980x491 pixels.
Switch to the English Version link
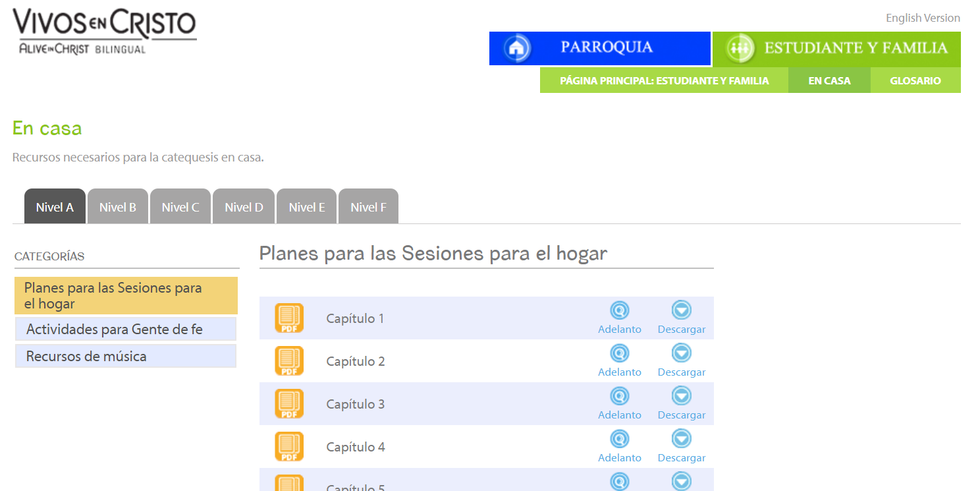click(923, 18)
